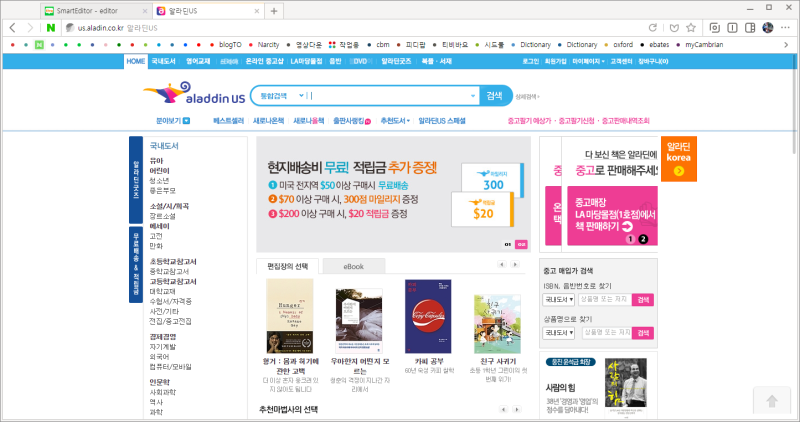Select HOME in the top navigation

[136, 61]
